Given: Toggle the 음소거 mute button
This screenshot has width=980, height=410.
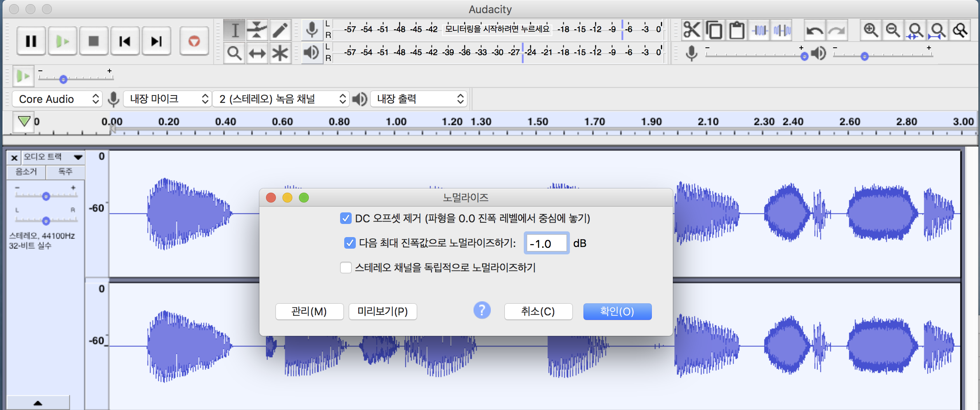Looking at the screenshot, I should point(26,172).
